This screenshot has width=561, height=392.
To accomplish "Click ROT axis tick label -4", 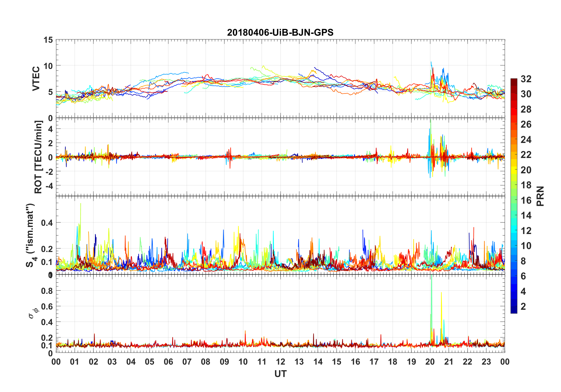I will 49,186.
